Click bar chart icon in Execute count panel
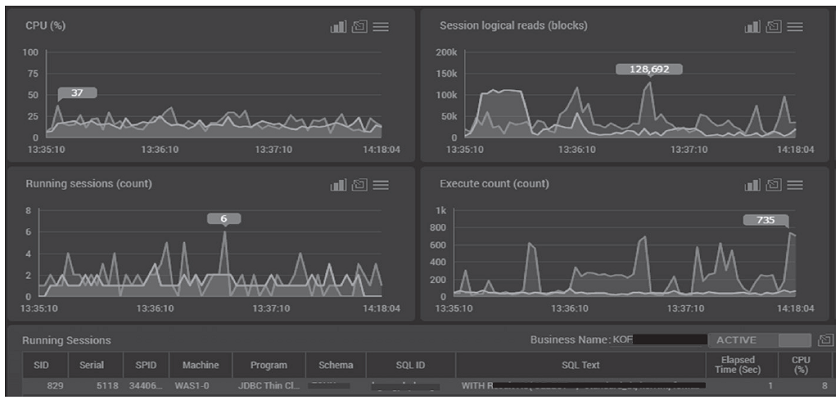The height and width of the screenshot is (400, 840). [752, 185]
